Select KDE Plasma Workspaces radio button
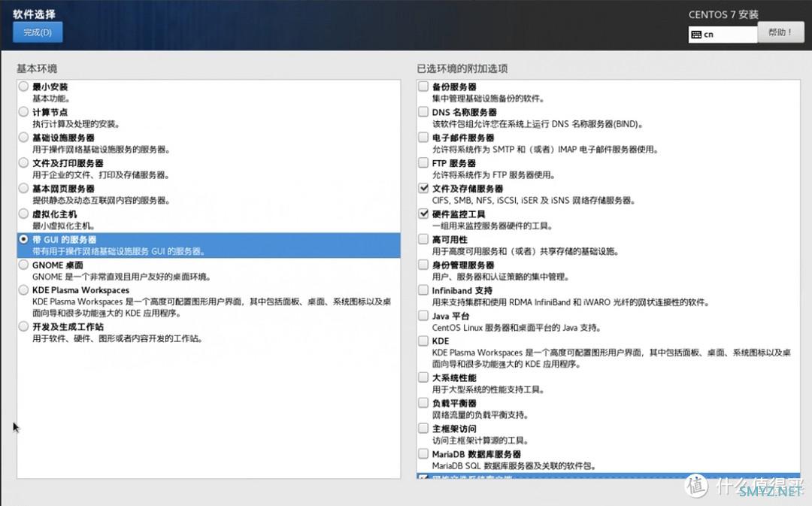The height and width of the screenshot is (506, 812). (23, 290)
